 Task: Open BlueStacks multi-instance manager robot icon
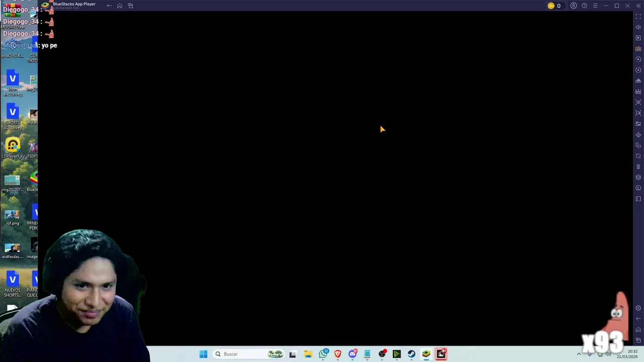point(638,81)
